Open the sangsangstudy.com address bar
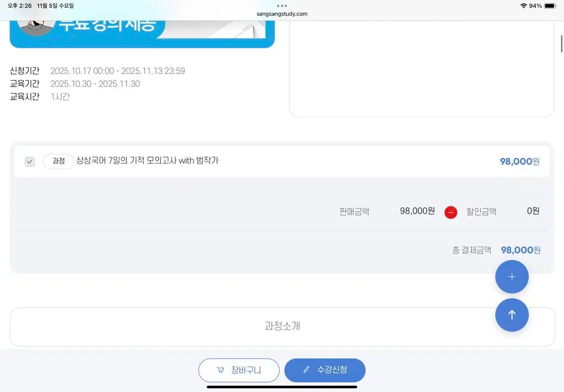The image size is (564, 392). tap(282, 14)
